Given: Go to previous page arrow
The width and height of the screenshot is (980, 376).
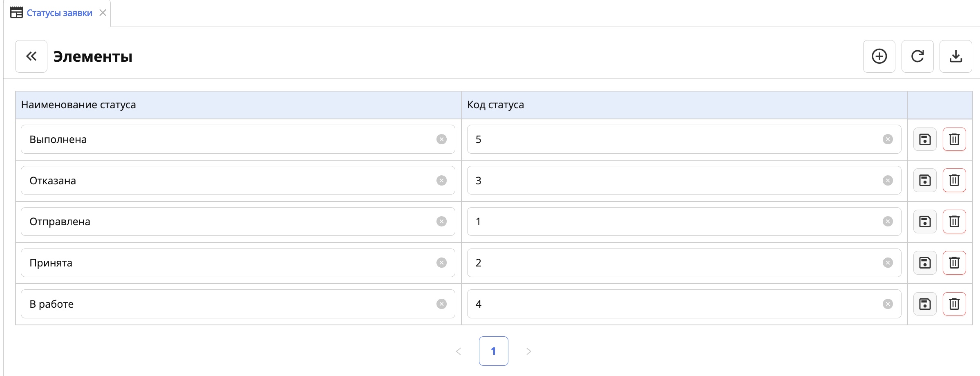Looking at the screenshot, I should click(459, 351).
